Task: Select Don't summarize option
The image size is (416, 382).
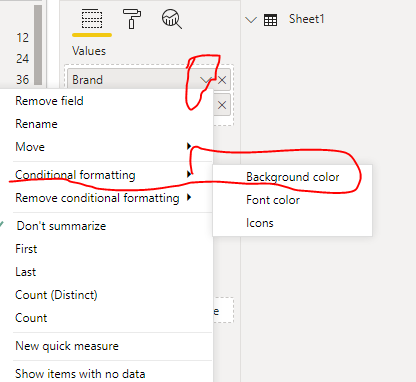Action: click(x=61, y=226)
